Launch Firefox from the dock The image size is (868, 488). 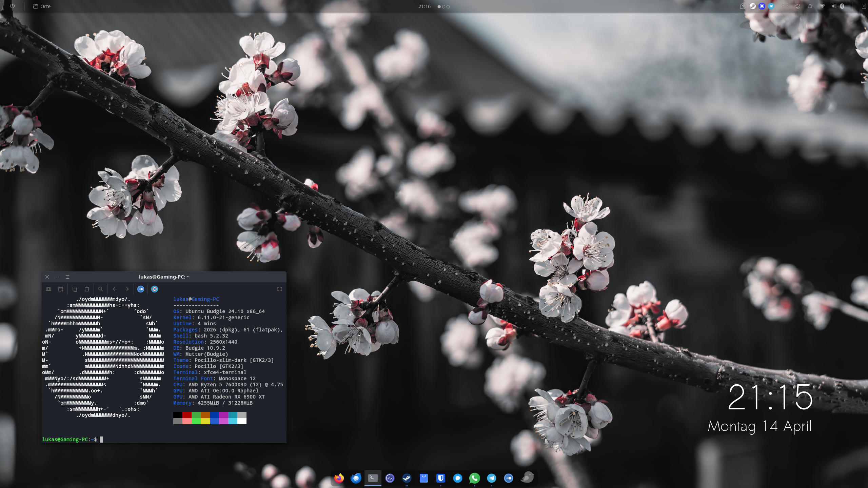[339, 478]
